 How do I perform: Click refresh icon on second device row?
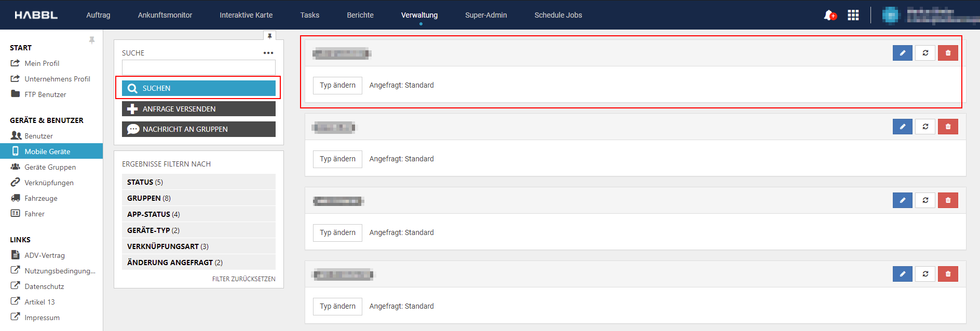tap(925, 127)
